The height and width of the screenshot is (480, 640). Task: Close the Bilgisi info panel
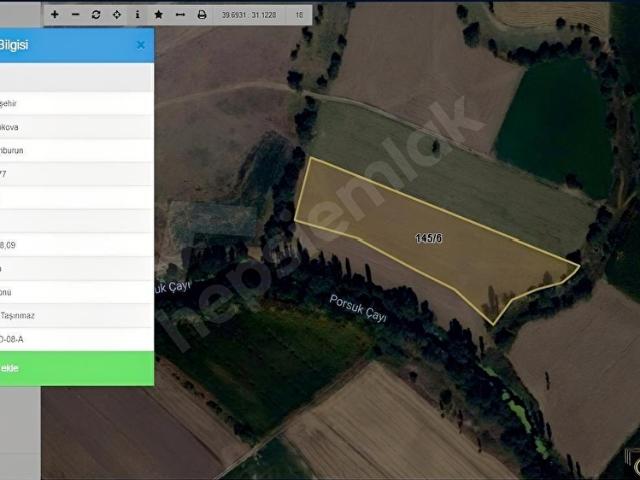(140, 45)
